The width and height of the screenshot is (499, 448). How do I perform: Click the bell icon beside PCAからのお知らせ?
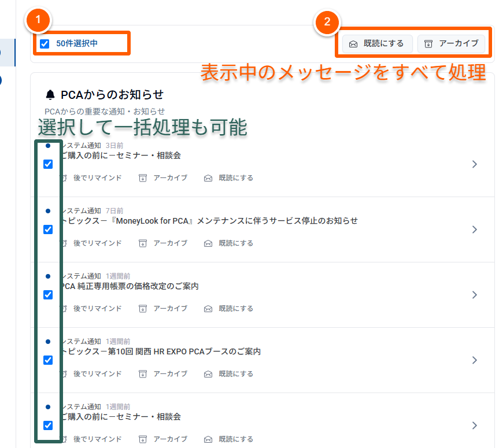click(51, 94)
